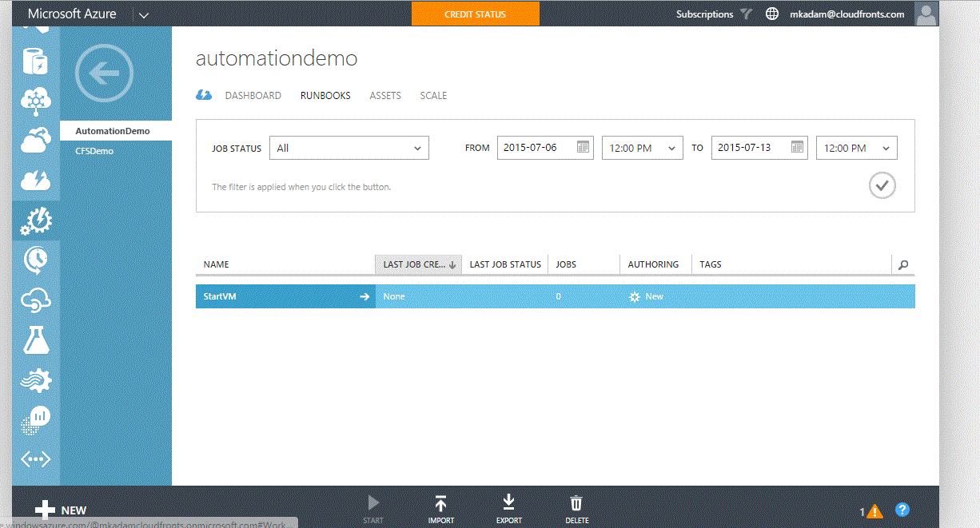Open the two overlapping clouds sidebar icon
Viewport: 980px width, 528px height.
click(35, 140)
